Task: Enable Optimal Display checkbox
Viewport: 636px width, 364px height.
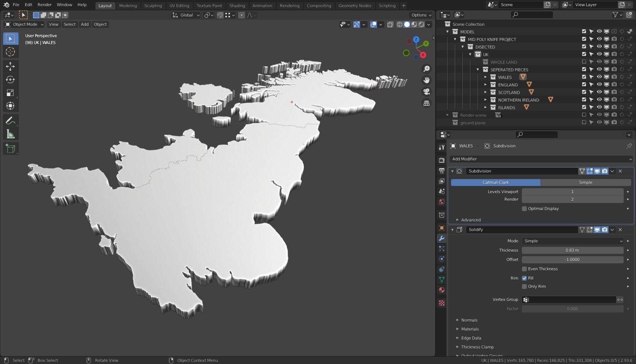Action: coord(524,209)
